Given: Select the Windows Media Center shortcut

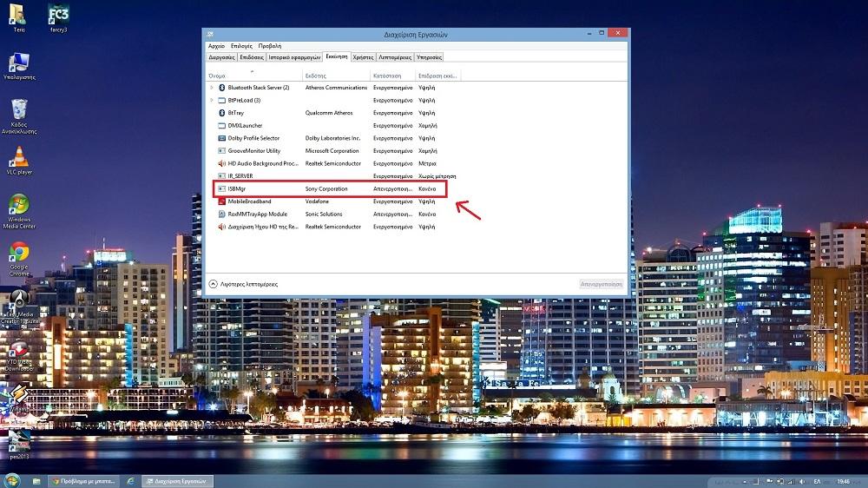Looking at the screenshot, I should point(19,212).
